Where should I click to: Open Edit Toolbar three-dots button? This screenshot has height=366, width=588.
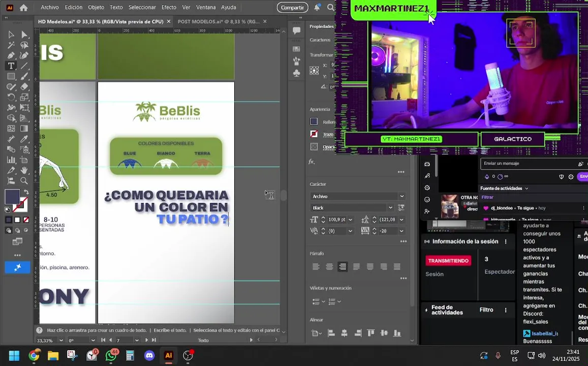[17, 255]
